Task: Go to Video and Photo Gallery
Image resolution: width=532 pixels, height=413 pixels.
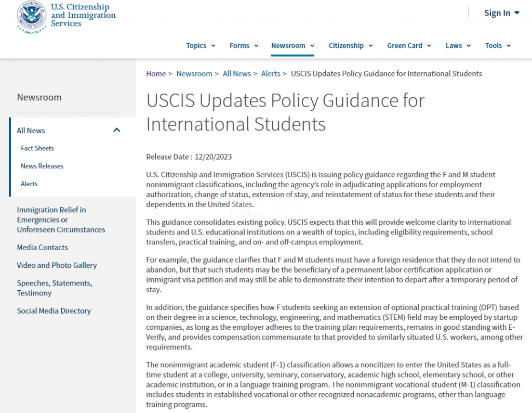Action: [x=57, y=265]
